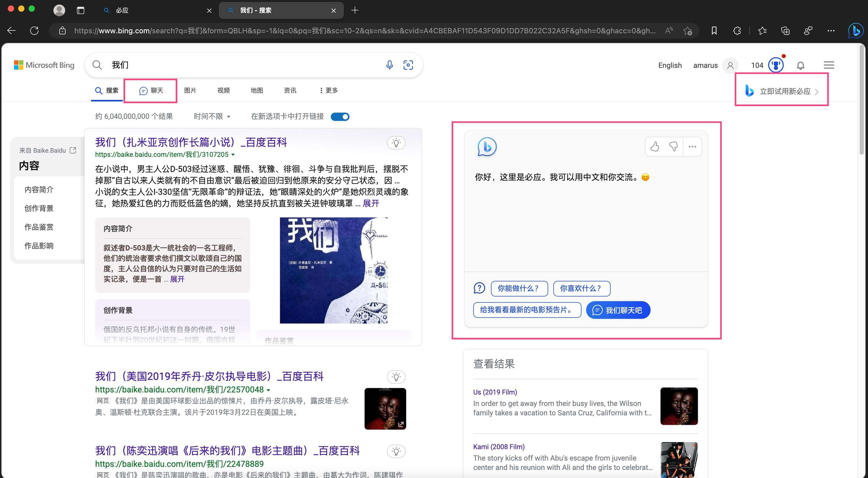Switch to the 聊天 chat tab
This screenshot has height=478, width=868.
[x=151, y=91]
